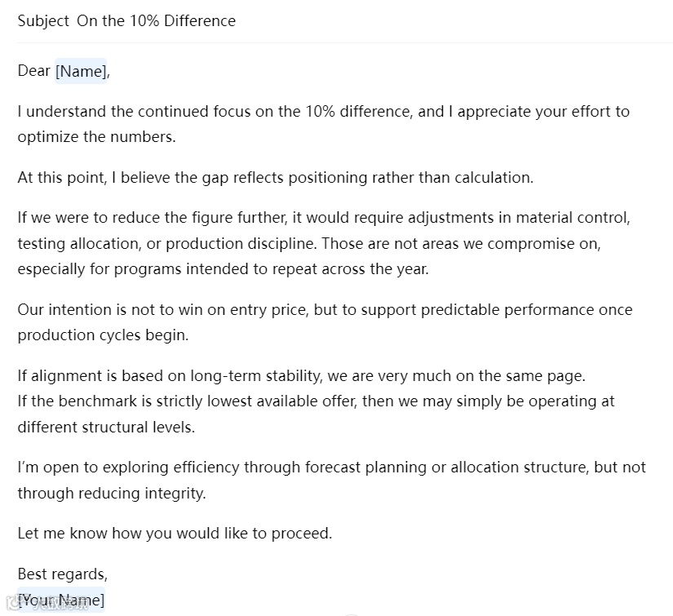Click the sentence 'At this point, I believe'
The image size is (673, 616).
[x=276, y=177]
